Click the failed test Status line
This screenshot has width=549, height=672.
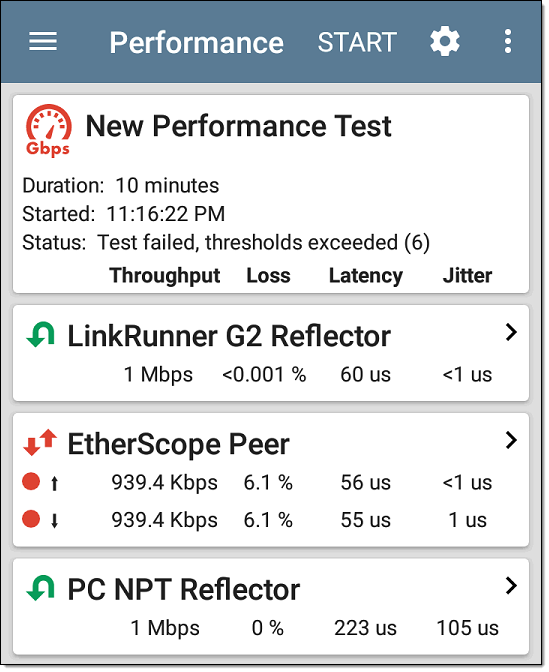click(226, 243)
